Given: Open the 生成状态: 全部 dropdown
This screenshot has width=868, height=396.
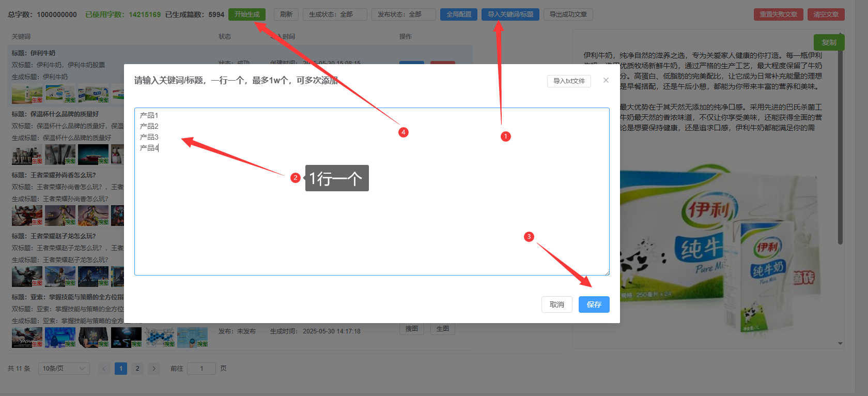Looking at the screenshot, I should tap(335, 14).
